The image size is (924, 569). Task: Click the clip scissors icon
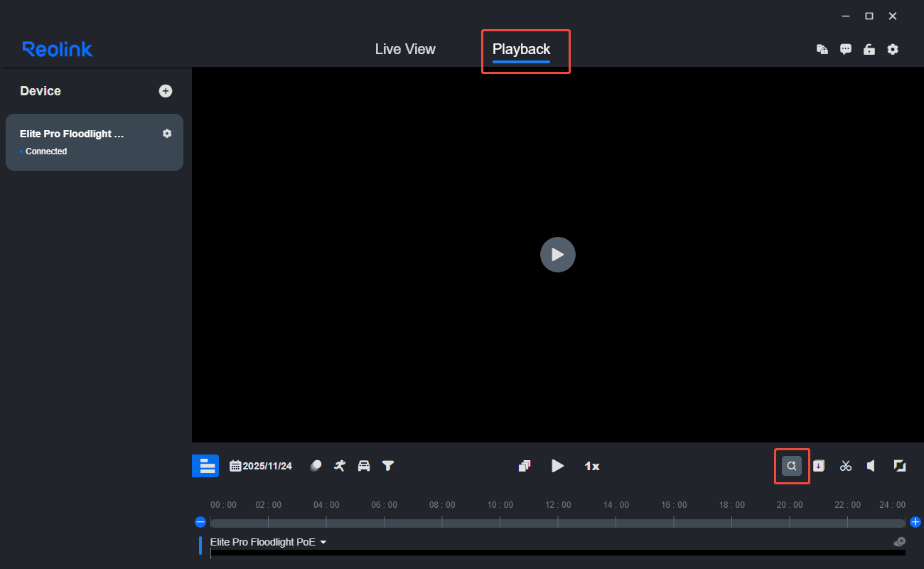[x=845, y=466]
